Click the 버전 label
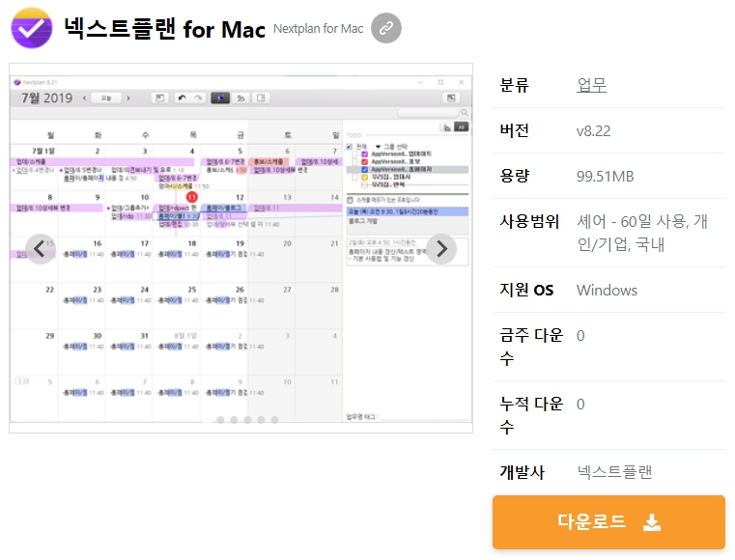This screenshot has height=560, width=735. pos(514,130)
